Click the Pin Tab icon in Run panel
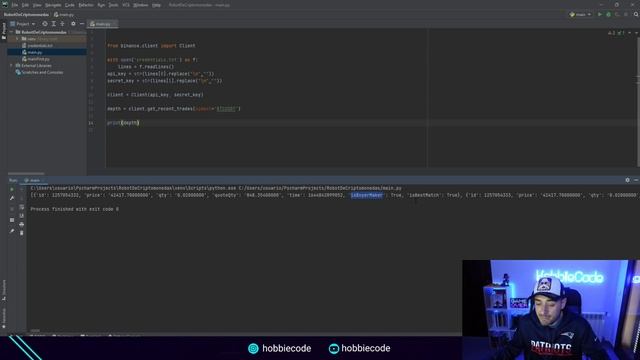Image resolution: width=640 pixels, height=360 pixels. [12, 231]
